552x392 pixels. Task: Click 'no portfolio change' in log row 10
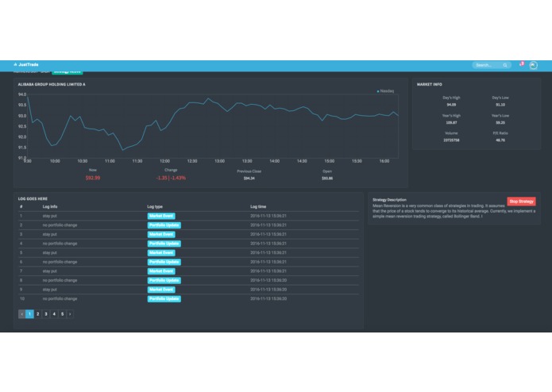[x=60, y=299]
